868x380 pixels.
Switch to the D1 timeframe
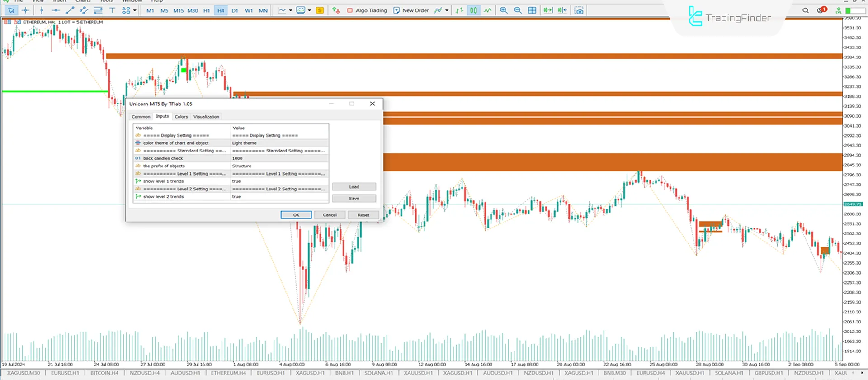pyautogui.click(x=235, y=10)
